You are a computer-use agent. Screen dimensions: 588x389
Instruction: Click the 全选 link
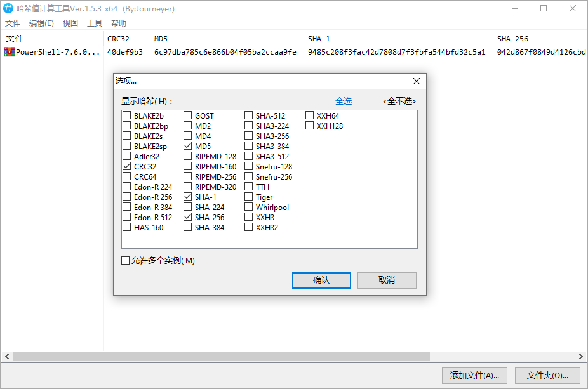[x=344, y=101]
